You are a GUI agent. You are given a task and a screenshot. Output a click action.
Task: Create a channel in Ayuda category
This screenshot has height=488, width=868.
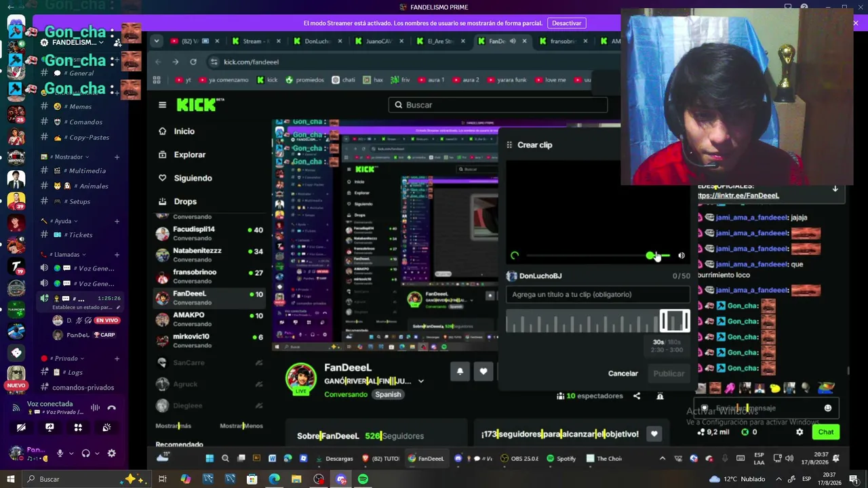point(117,221)
